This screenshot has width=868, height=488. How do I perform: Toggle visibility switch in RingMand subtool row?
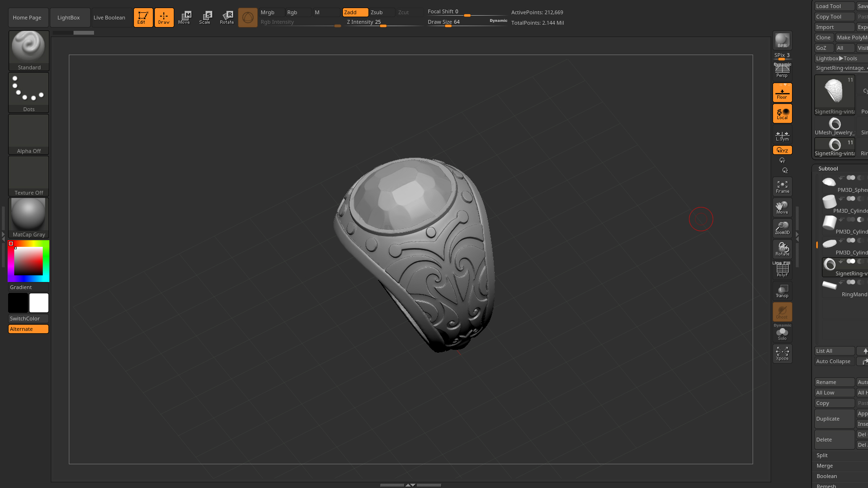[851, 282]
